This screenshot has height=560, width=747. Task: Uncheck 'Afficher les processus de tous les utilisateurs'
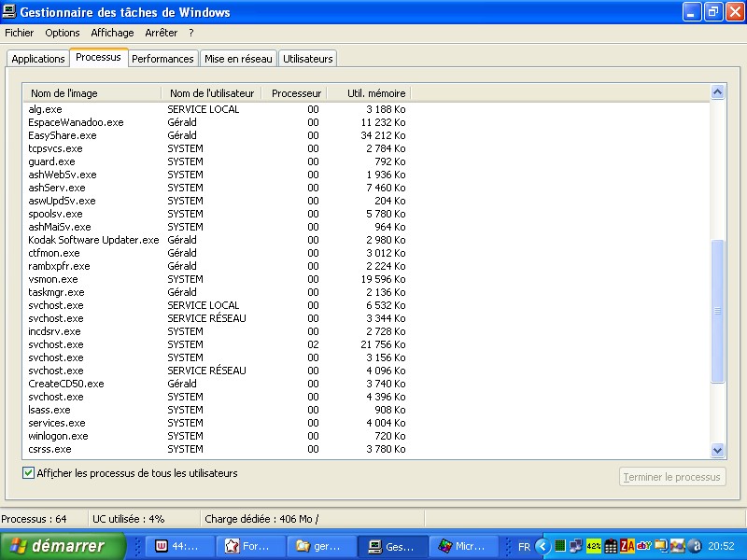[28, 473]
